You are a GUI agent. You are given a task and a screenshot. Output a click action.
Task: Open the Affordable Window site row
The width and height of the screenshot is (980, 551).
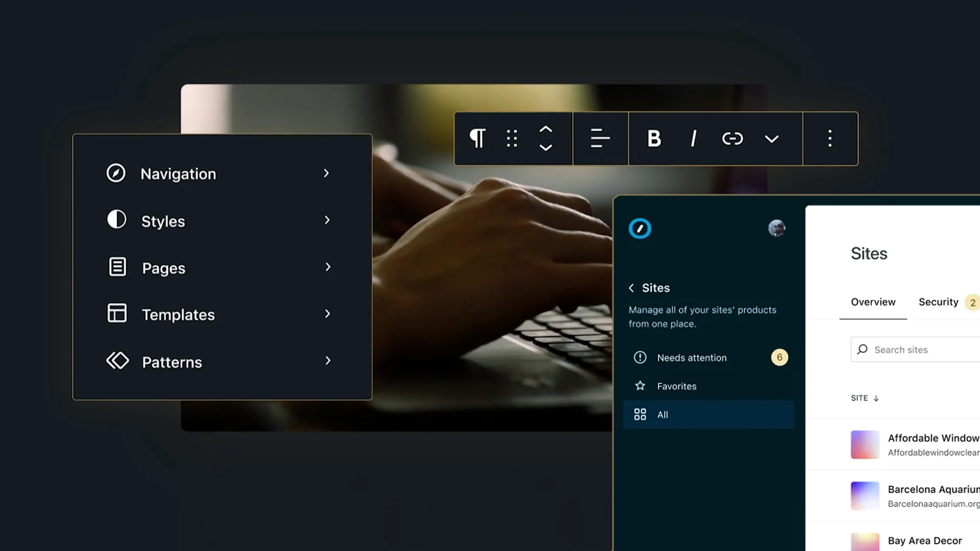[893, 444]
